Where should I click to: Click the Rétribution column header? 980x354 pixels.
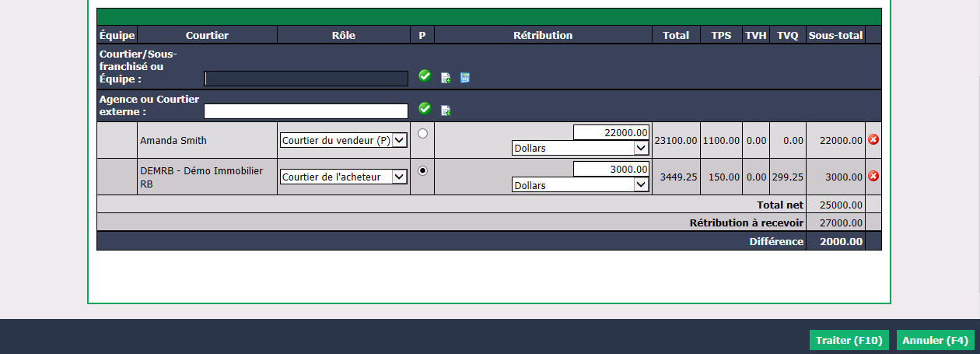point(543,35)
